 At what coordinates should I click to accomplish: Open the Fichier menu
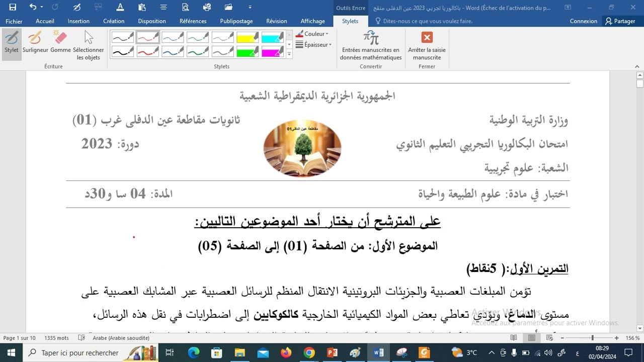14,21
